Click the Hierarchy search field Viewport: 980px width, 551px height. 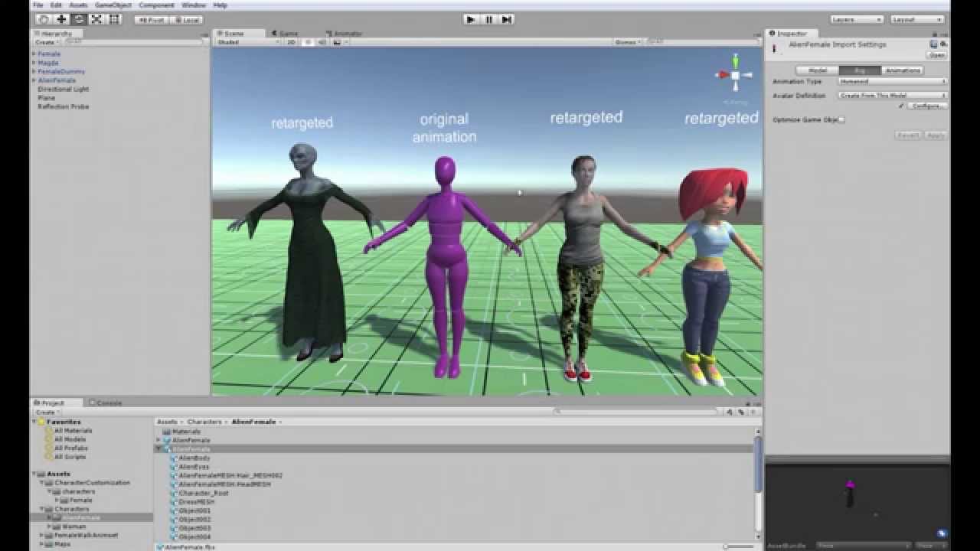[x=134, y=42]
